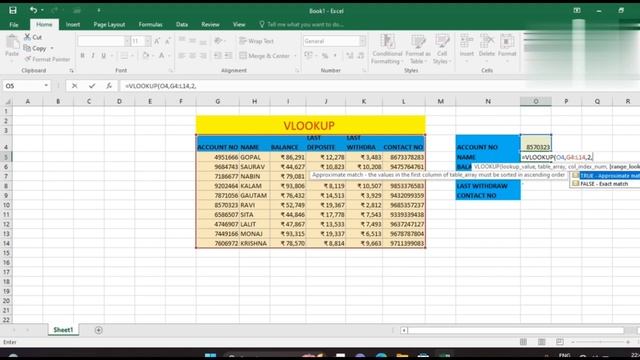The height and width of the screenshot is (360, 640).
Task: Open the Name Box dropdown beside O5
Action: point(46,86)
